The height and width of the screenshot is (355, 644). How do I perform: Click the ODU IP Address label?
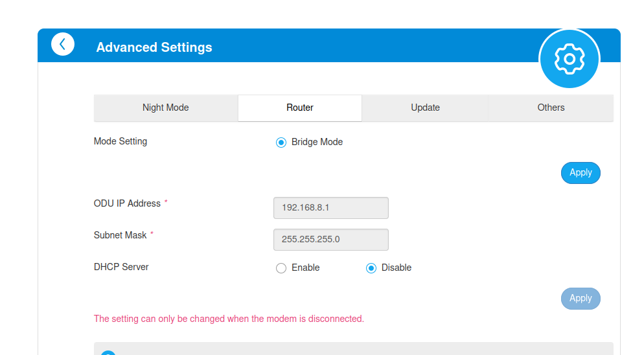127,203
